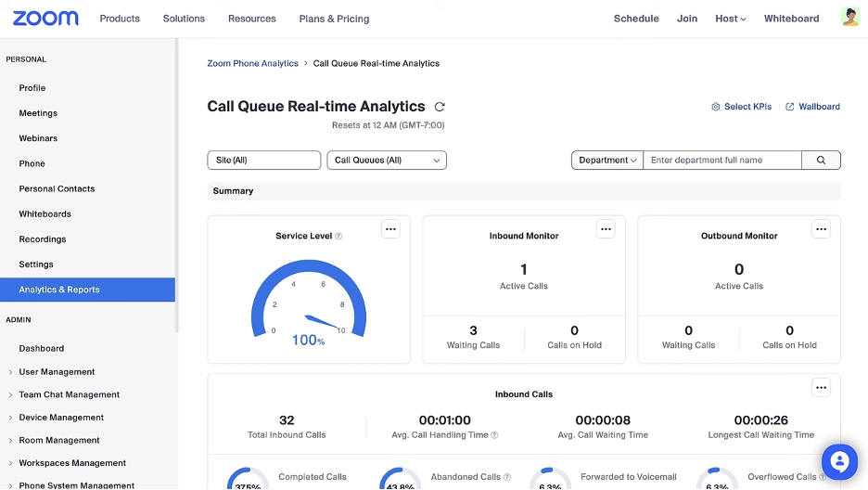Click the Service Level info icon
Image resolution: width=868 pixels, height=490 pixels.
[x=338, y=237]
